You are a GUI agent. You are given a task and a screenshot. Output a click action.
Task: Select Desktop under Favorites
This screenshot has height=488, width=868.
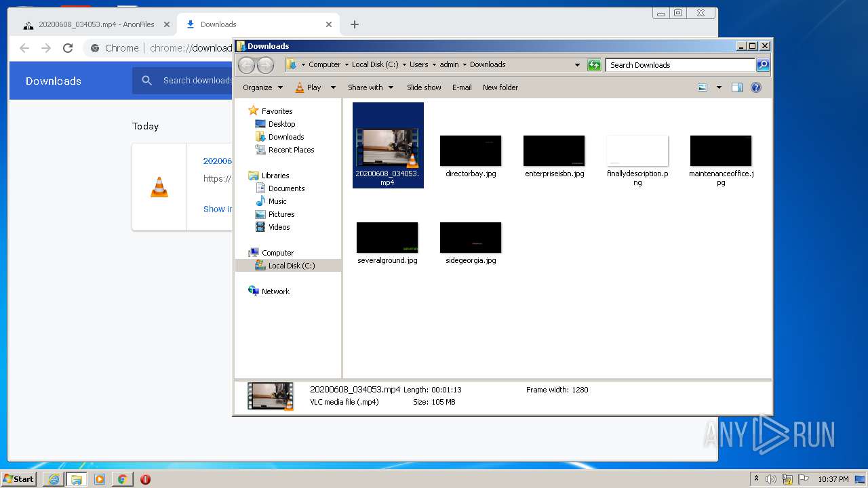281,124
